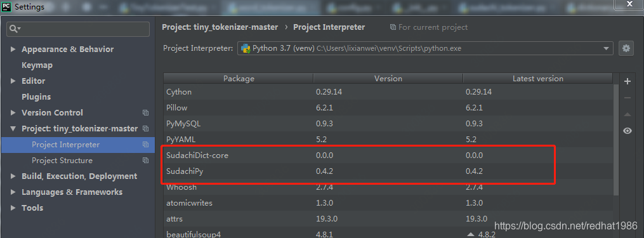The height and width of the screenshot is (238, 644).
Task: Select the PyMySQL package row
Action: tap(388, 124)
